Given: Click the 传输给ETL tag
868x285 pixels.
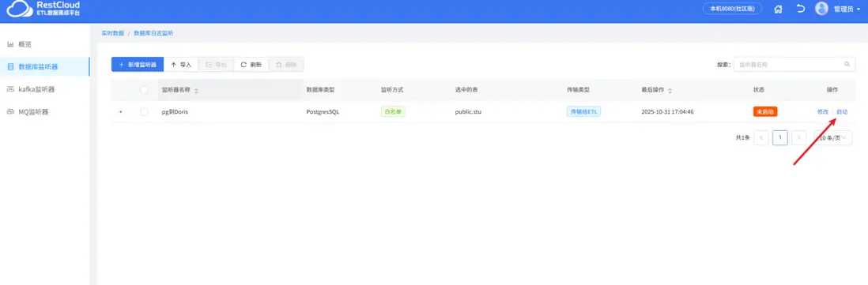Looking at the screenshot, I should pos(584,111).
